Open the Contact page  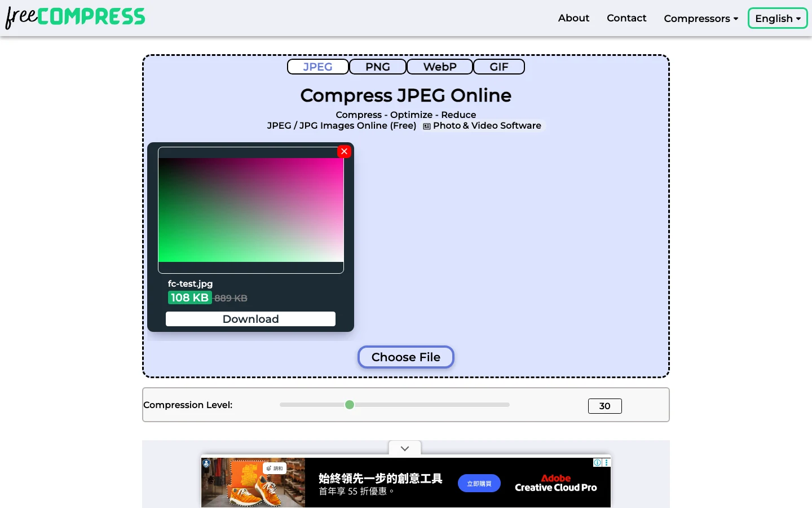click(x=626, y=18)
